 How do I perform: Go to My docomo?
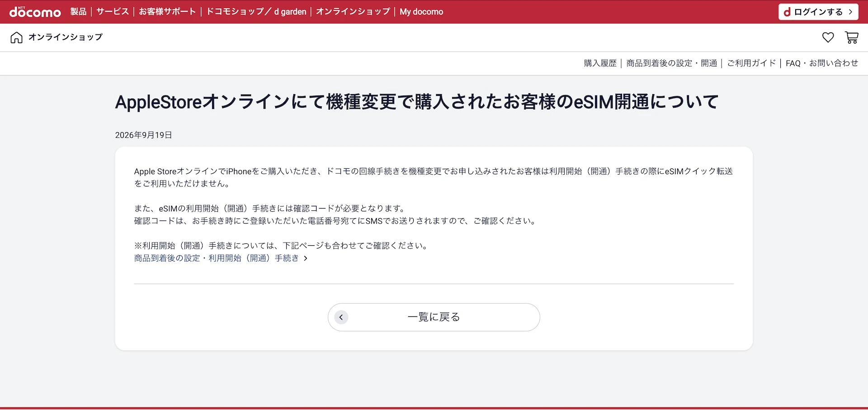421,12
